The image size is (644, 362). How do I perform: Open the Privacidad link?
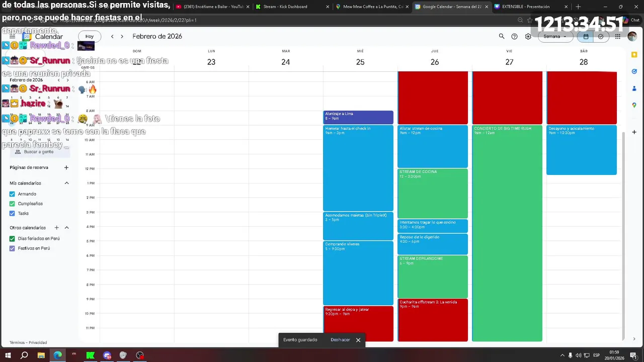(x=38, y=342)
